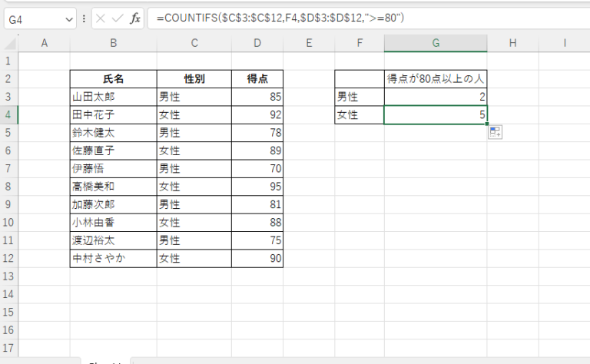This screenshot has width=590, height=364.
Task: Click the score 95 for 高橋美和
Action: 257,187
